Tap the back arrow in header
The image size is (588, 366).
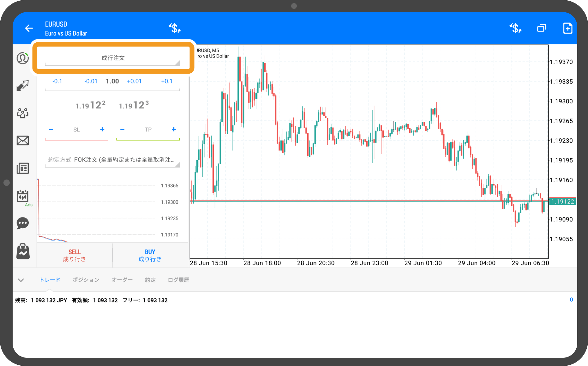pyautogui.click(x=29, y=28)
